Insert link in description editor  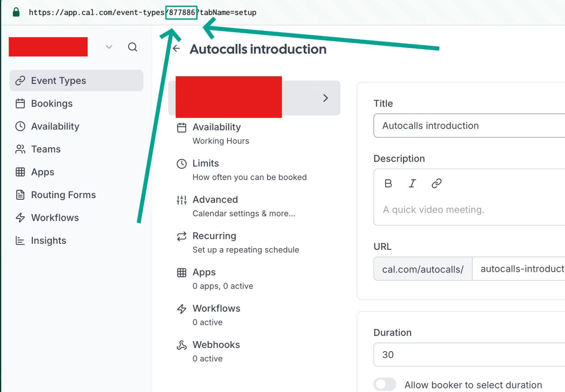(x=436, y=183)
